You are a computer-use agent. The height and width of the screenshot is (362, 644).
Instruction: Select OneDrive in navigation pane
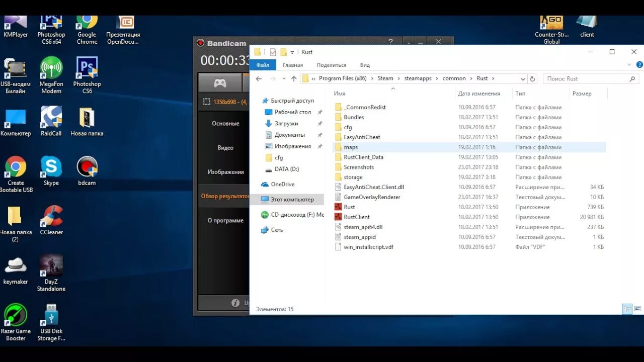(x=282, y=185)
